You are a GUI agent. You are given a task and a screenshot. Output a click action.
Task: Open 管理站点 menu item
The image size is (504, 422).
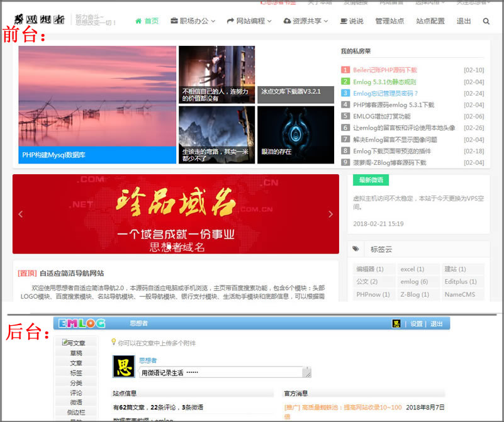389,21
